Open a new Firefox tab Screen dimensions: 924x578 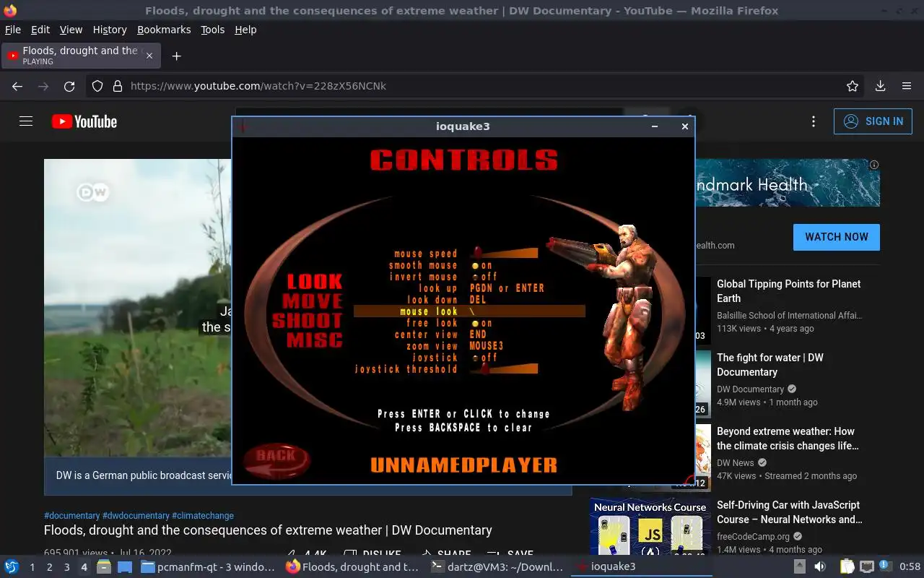coord(176,56)
